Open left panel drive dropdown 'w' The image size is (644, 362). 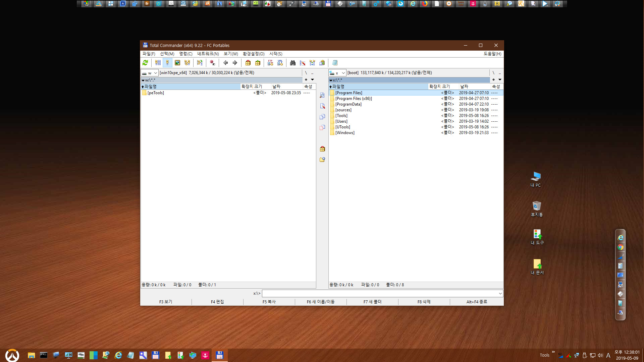150,73
